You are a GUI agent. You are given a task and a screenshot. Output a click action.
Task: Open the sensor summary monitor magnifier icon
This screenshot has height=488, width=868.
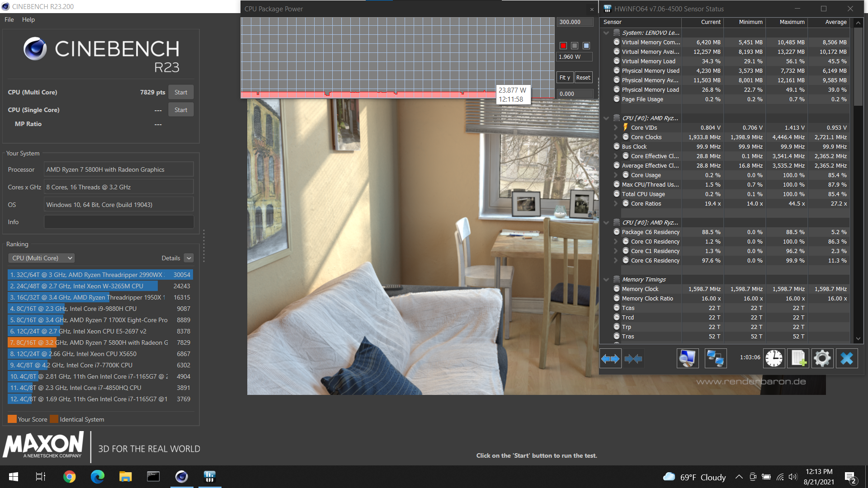687,358
